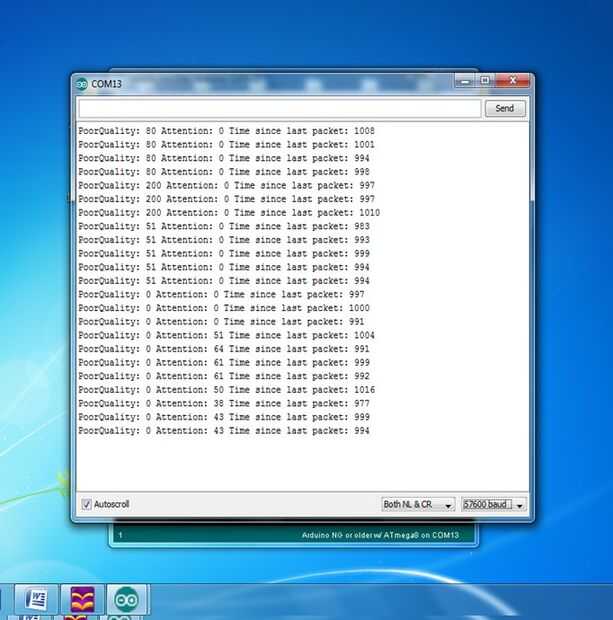This screenshot has height=620, width=613.
Task: Click the COM13 window title text
Action: tap(106, 84)
